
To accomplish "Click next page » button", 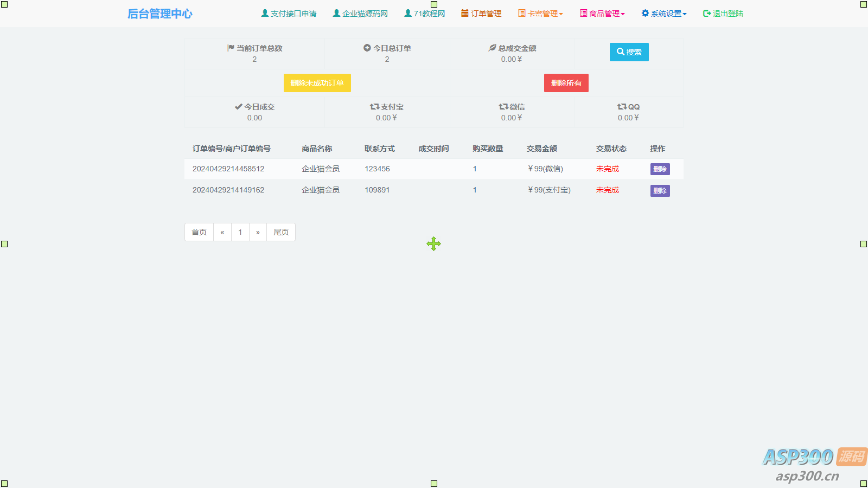I will pyautogui.click(x=258, y=232).
